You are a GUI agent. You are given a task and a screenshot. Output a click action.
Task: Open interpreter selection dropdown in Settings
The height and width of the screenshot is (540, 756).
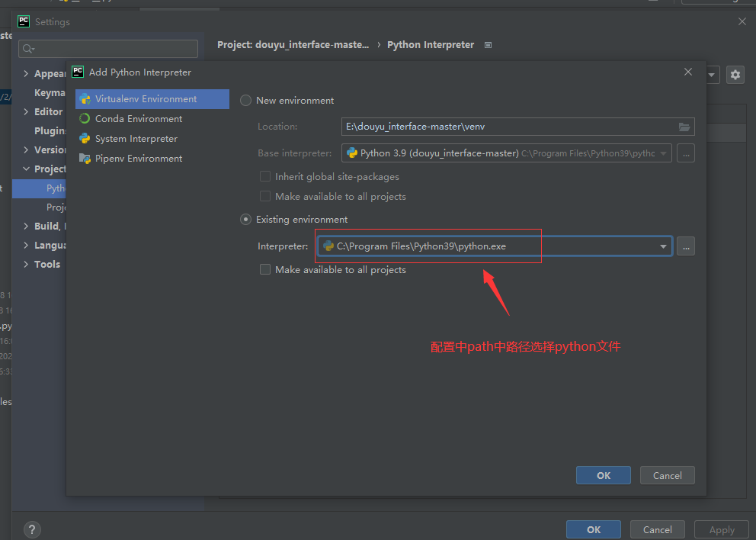coord(712,75)
